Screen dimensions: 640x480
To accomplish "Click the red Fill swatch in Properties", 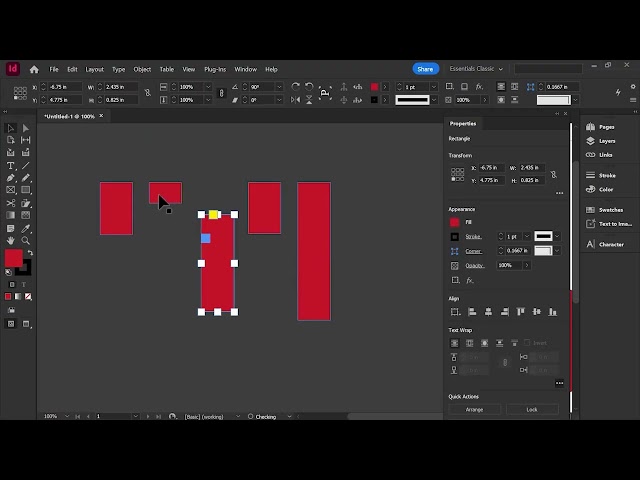I will pos(454,222).
